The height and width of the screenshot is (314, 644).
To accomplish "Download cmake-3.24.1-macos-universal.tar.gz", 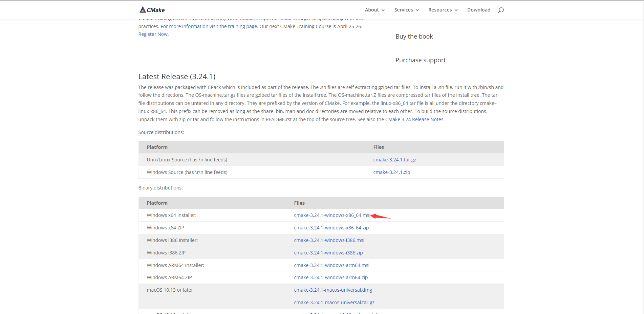I will pos(334,302).
